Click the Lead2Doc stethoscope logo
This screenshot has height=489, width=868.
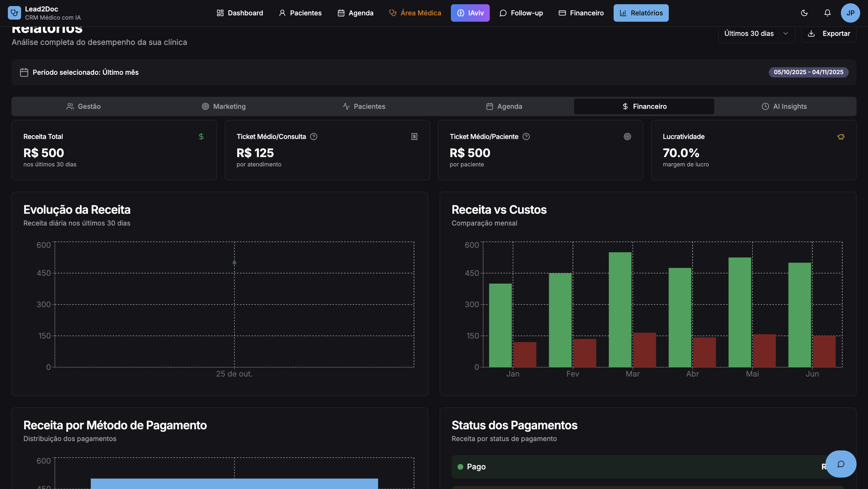click(14, 13)
